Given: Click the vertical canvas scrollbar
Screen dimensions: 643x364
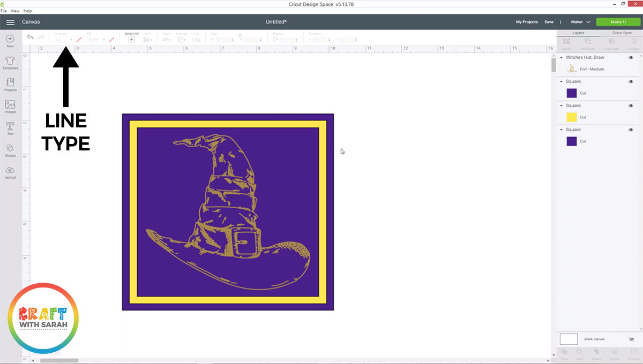Looking at the screenshot, I should [554, 65].
